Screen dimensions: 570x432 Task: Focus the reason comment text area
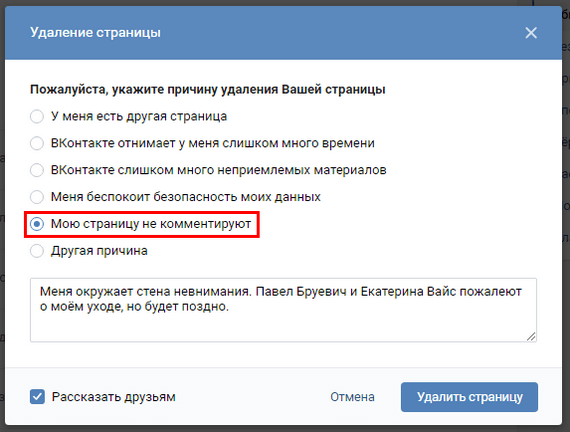(x=283, y=310)
